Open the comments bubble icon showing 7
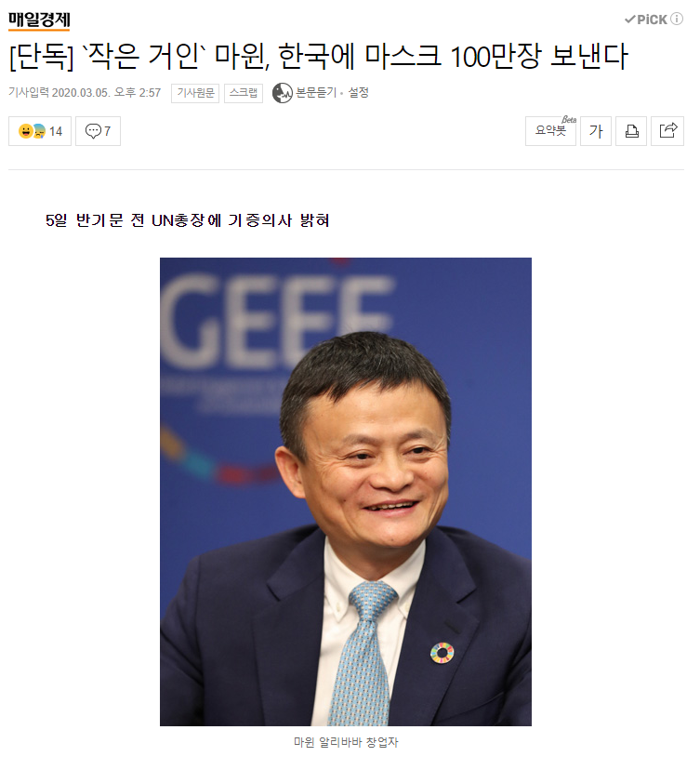Screen dimensions: 700x783 [x=98, y=131]
